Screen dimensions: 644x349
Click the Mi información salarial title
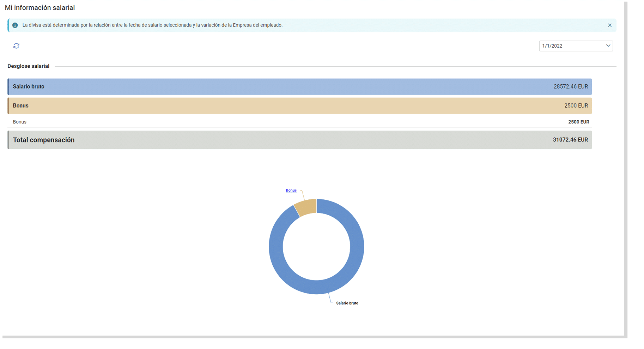pos(40,8)
